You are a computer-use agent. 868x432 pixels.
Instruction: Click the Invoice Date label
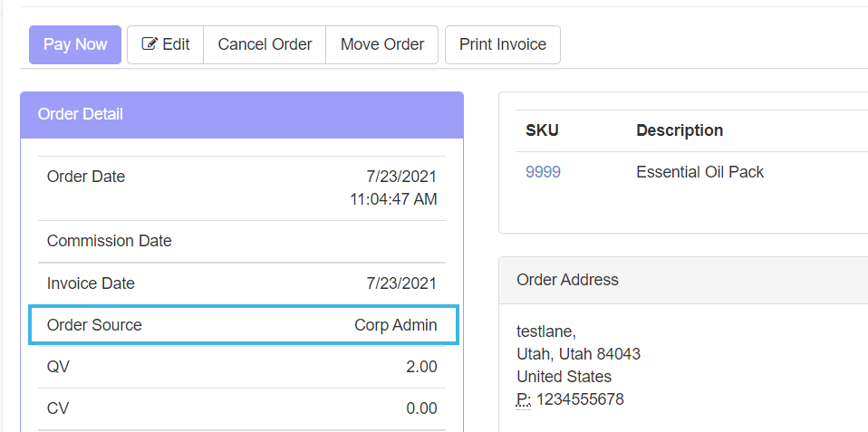[x=91, y=283]
